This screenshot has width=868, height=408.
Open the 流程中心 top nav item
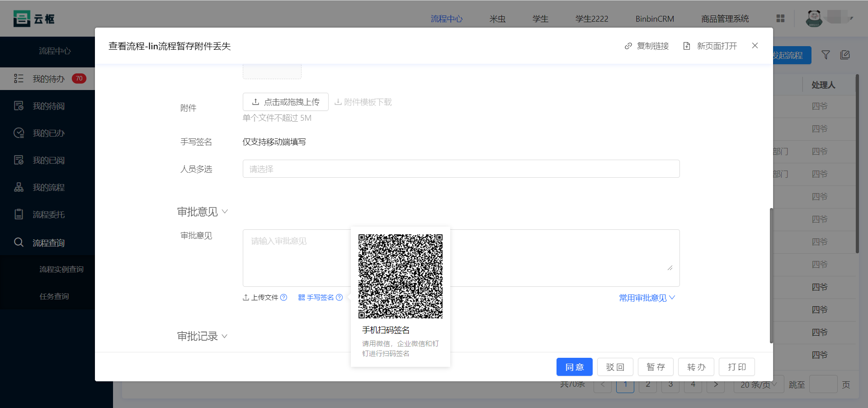pos(447,19)
